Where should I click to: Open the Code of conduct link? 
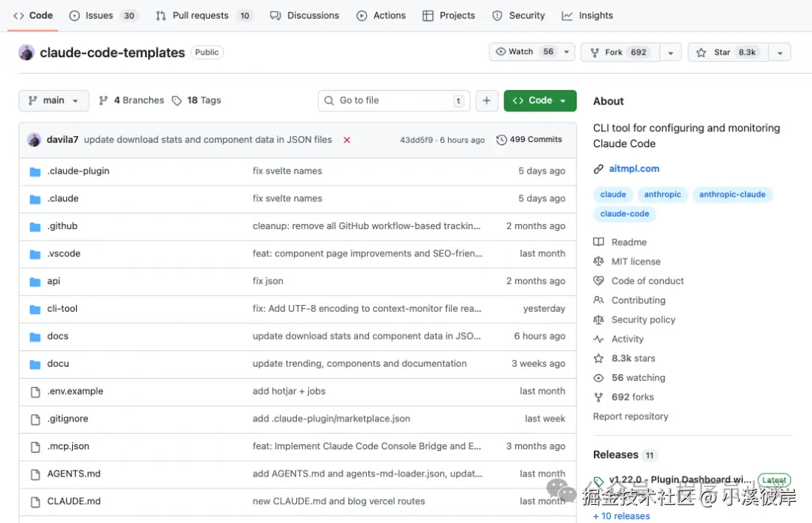pos(638,280)
